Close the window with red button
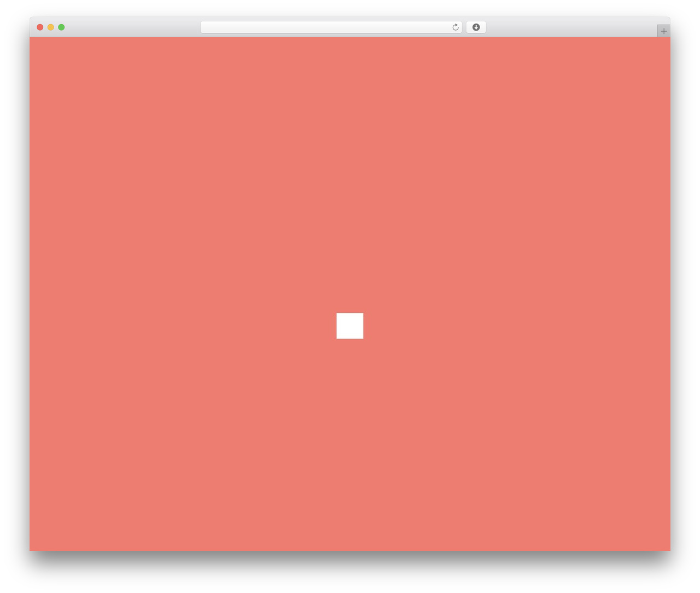The image size is (700, 593). (x=40, y=27)
